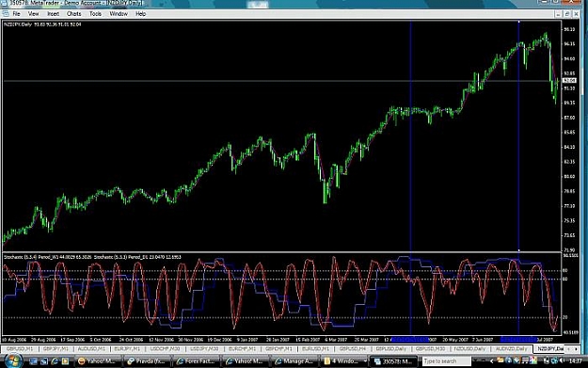Click the NZDJPY,Daily chart title text

[x=19, y=24]
